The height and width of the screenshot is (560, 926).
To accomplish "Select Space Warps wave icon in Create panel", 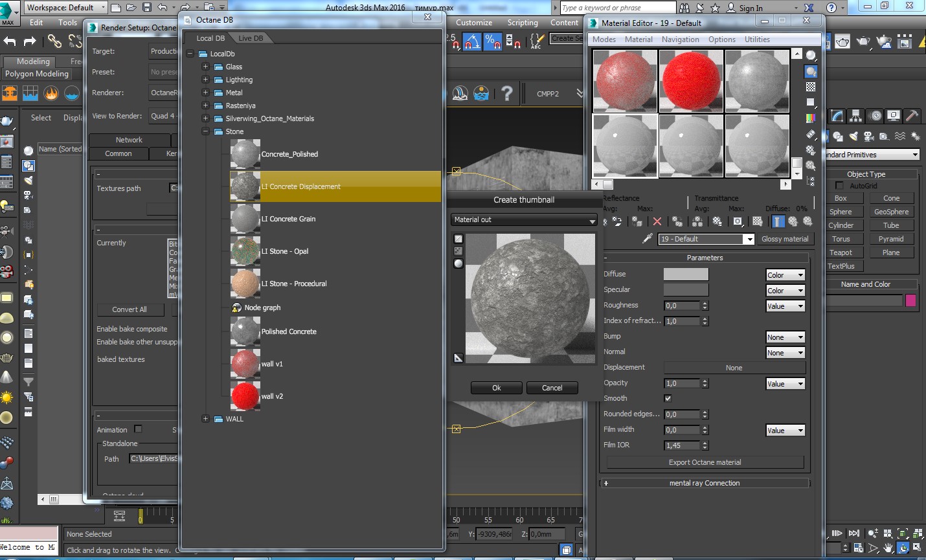I will tap(900, 137).
